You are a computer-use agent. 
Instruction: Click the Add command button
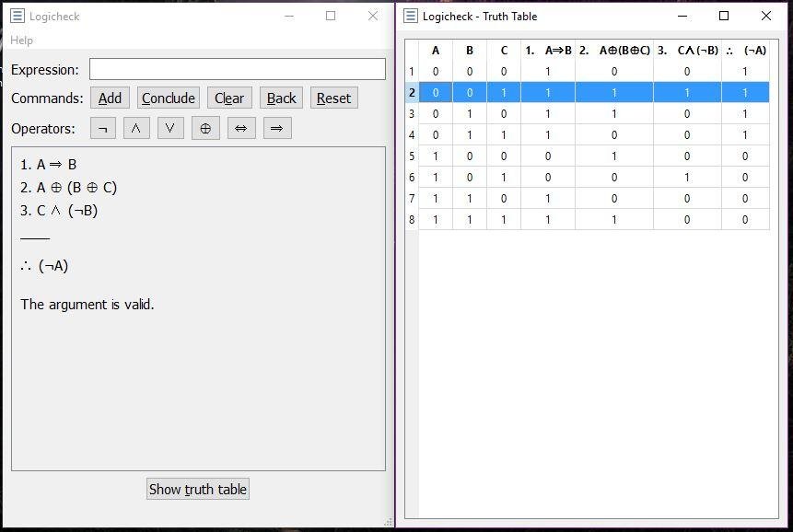(110, 98)
